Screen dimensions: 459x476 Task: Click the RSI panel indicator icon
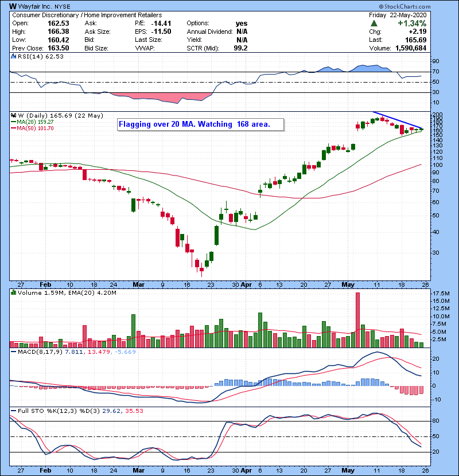[13, 56]
